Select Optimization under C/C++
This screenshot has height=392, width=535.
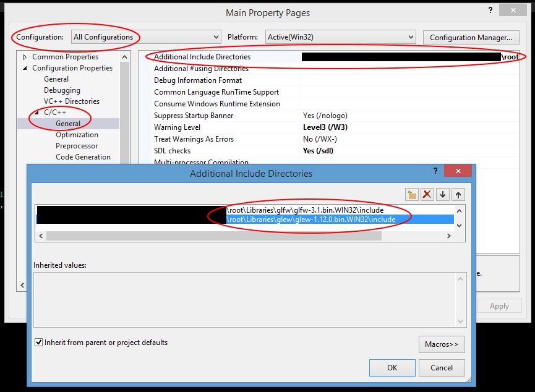(x=77, y=135)
